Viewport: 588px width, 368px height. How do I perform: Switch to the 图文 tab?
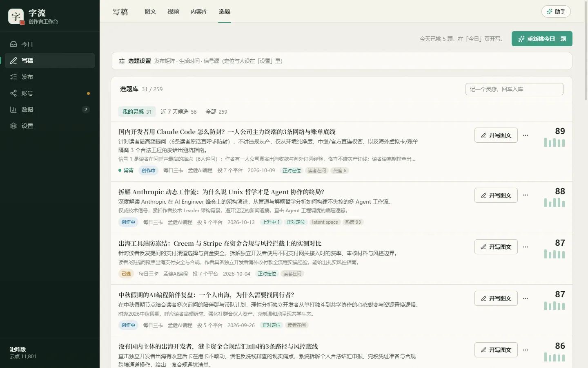coord(150,11)
